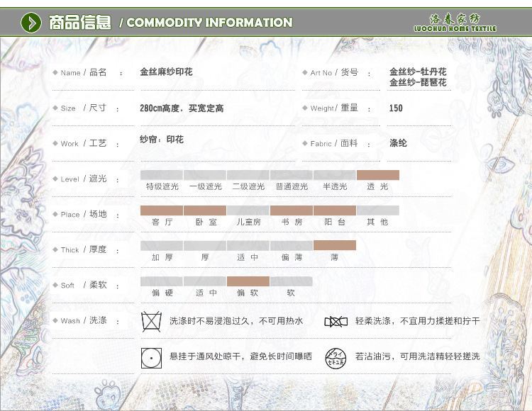The height and width of the screenshot is (411, 532).
Task: Click the green arrow icon in header
Action: pyautogui.click(x=31, y=23)
